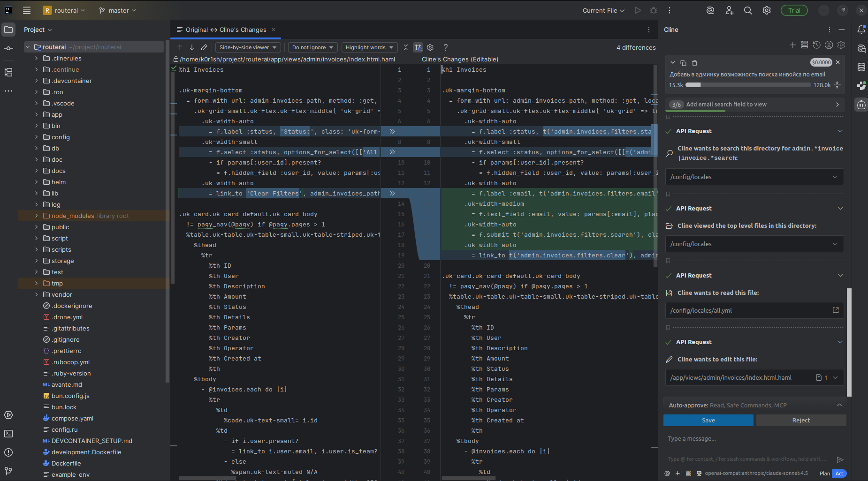Open the Terminal tool window icon
The width and height of the screenshot is (868, 481).
tap(8, 434)
